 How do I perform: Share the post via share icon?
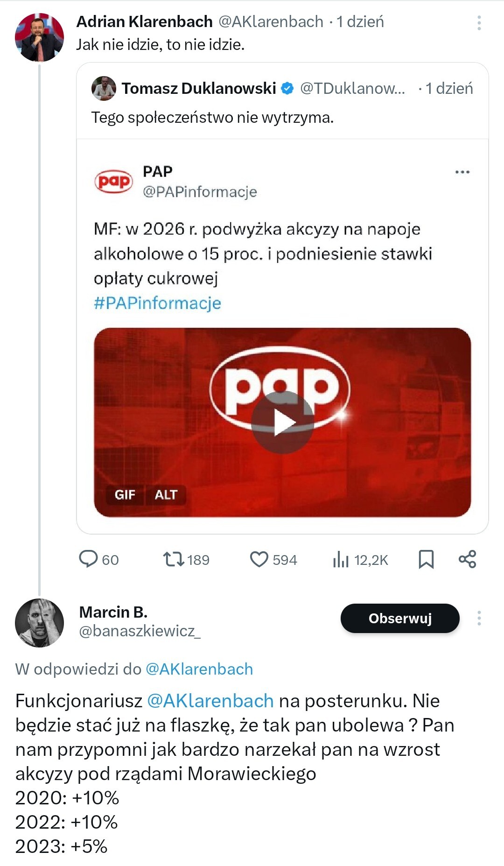pos(467,559)
